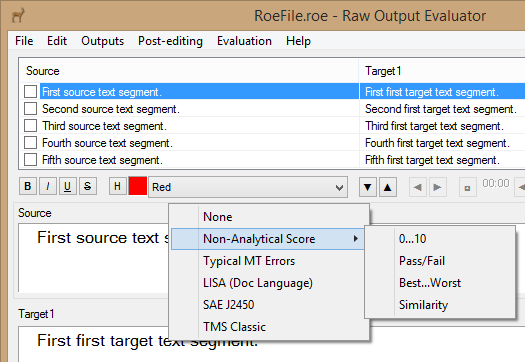Click the grey left triangle playback button
The width and height of the screenshot is (525, 362).
418,187
